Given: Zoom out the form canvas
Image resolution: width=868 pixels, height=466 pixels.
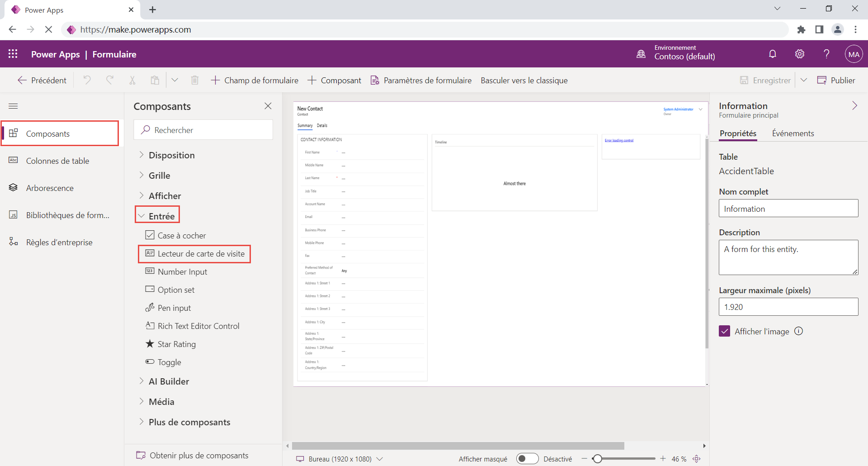Looking at the screenshot, I should (x=584, y=459).
